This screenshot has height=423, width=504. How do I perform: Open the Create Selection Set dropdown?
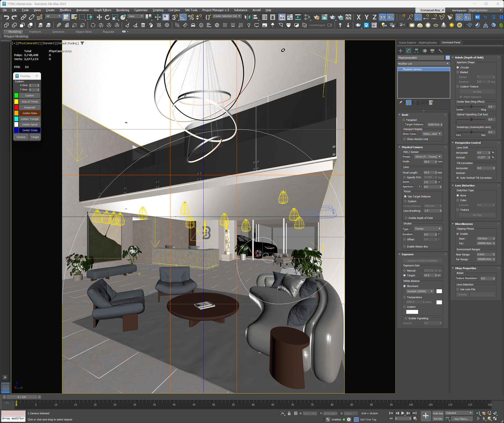[x=227, y=16]
